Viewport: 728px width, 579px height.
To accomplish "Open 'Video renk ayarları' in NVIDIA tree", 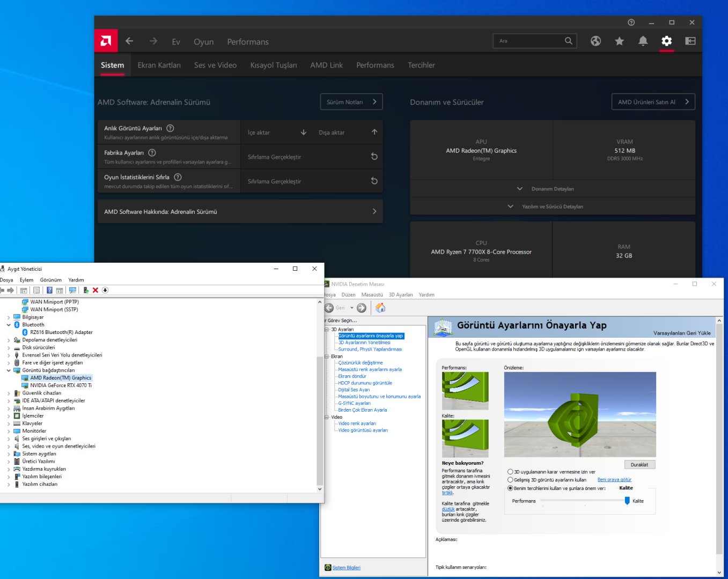I will coord(357,424).
